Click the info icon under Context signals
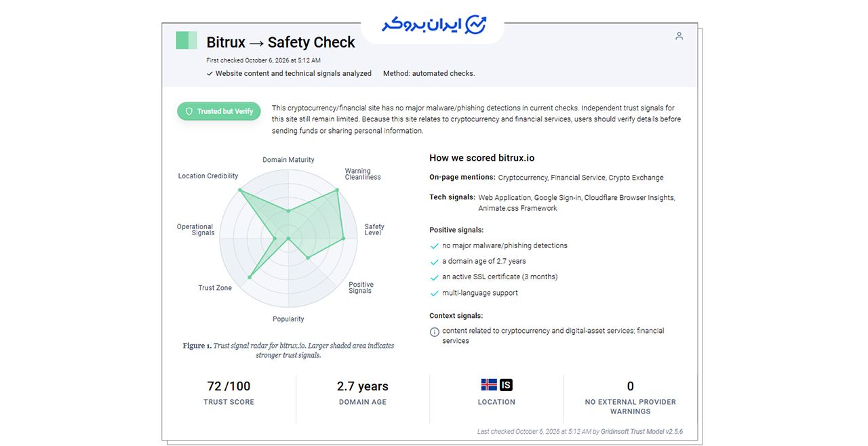Image resolution: width=868 pixels, height=446 pixels. [x=435, y=331]
